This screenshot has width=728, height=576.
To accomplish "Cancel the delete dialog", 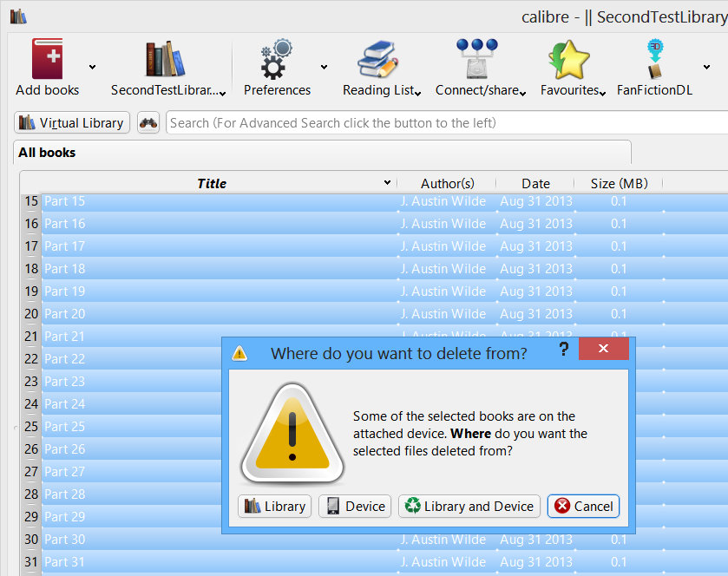I will tap(584, 506).
